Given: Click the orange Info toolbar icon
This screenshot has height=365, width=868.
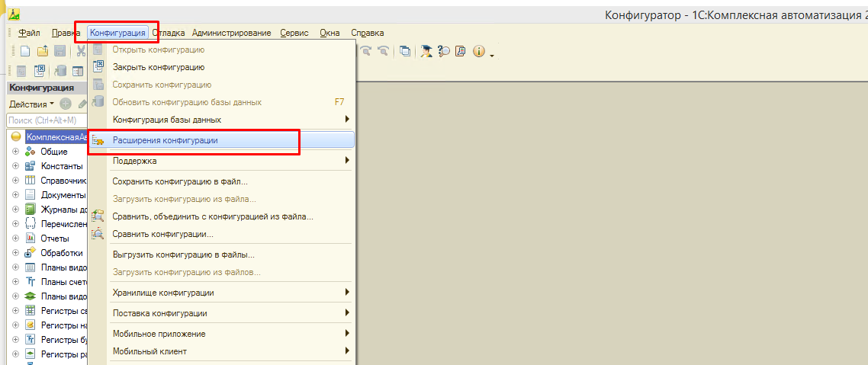Looking at the screenshot, I should point(478,51).
